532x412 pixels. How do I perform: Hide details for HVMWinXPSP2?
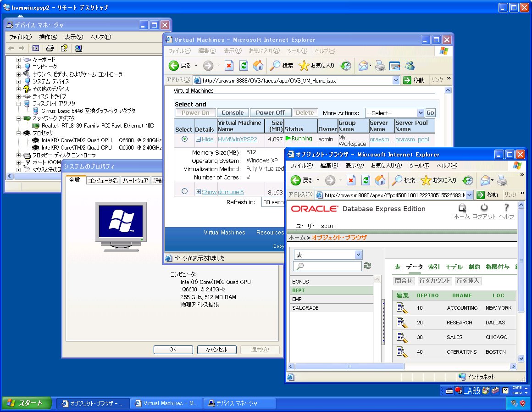205,139
